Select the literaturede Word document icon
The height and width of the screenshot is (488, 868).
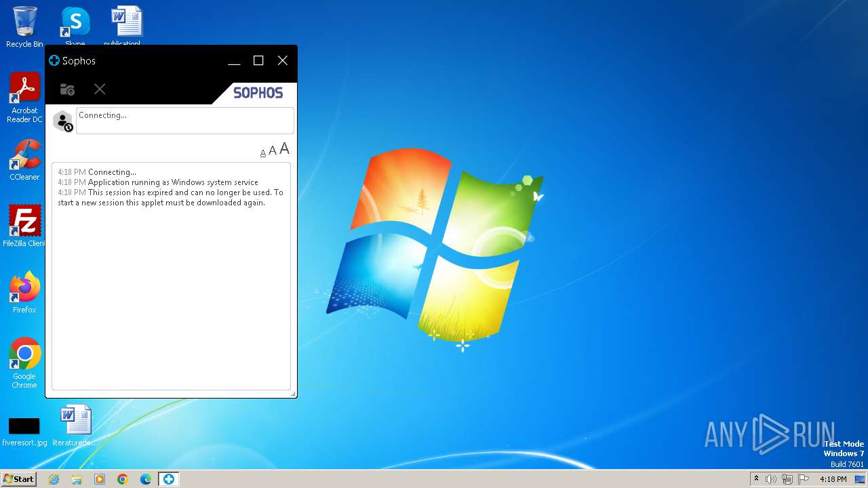[x=75, y=426]
